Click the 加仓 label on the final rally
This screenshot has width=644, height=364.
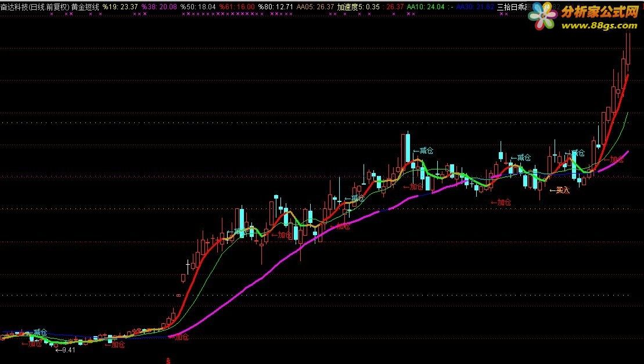pos(614,160)
